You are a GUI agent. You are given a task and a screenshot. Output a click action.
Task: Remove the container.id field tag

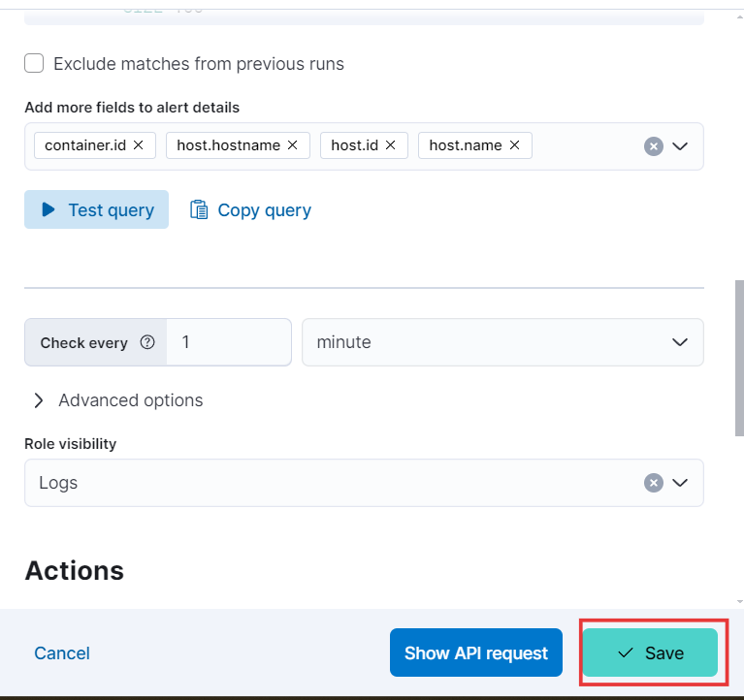(138, 145)
